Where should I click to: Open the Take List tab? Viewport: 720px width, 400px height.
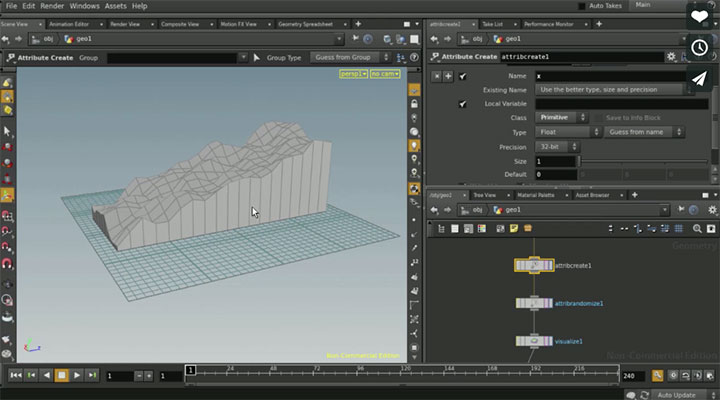pos(493,24)
